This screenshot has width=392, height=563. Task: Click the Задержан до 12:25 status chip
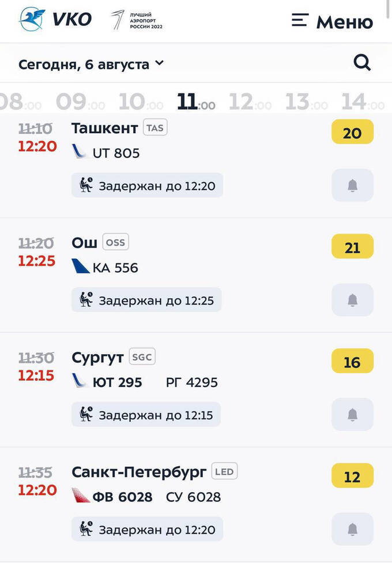point(146,300)
